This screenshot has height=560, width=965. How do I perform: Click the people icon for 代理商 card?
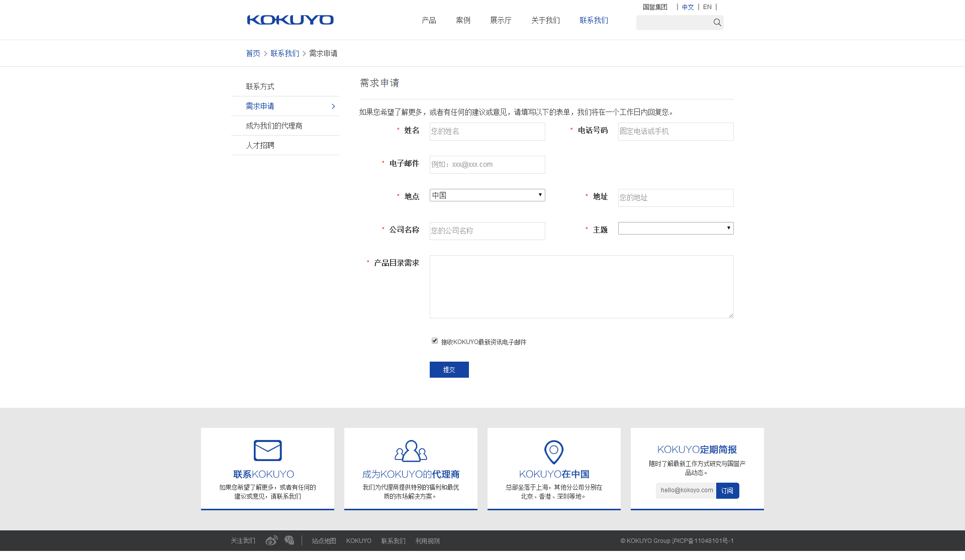(x=411, y=451)
